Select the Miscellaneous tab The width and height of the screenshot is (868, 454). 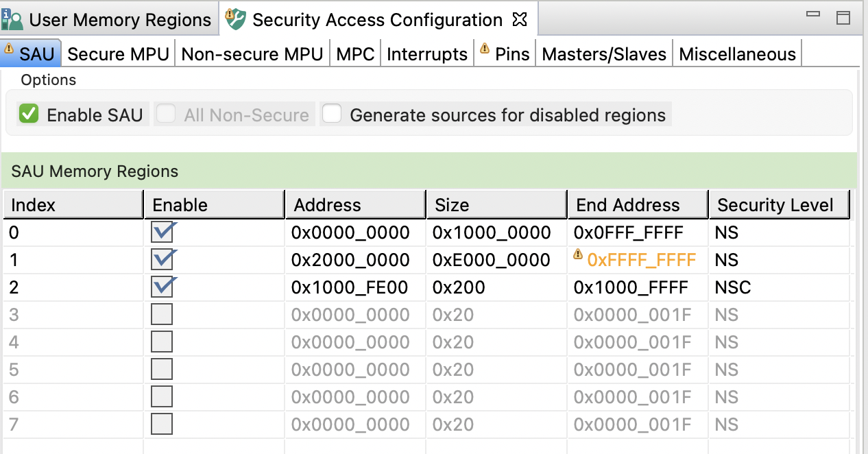(737, 53)
